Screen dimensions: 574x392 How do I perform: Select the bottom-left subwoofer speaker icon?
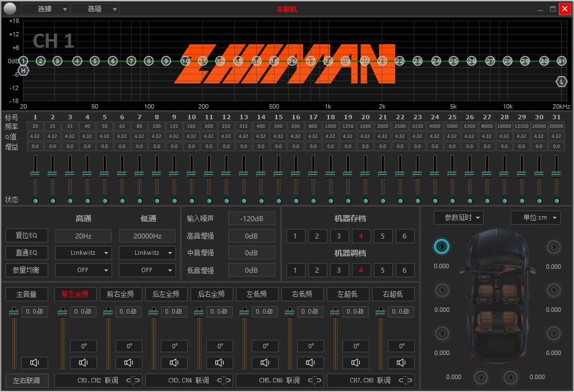pyautogui.click(x=481, y=377)
